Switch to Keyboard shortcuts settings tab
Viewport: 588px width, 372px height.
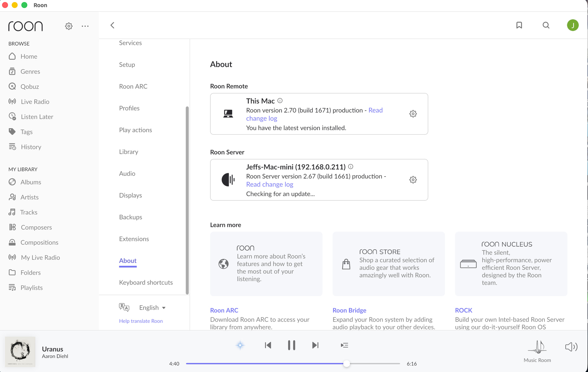146,282
